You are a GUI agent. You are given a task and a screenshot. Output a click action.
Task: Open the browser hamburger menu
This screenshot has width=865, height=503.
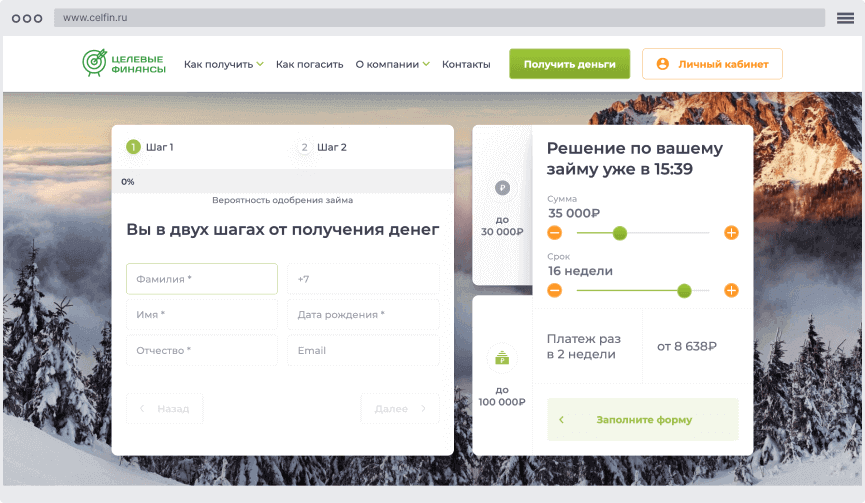(x=845, y=18)
